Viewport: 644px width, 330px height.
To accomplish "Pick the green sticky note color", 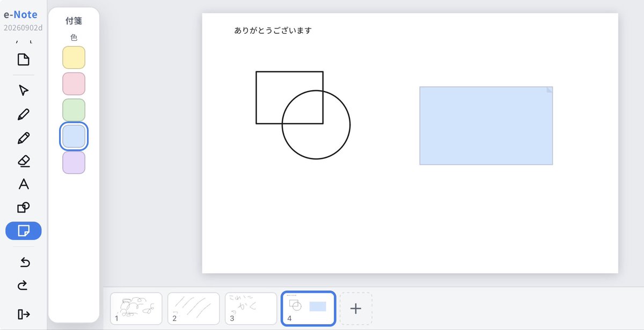I will click(74, 110).
